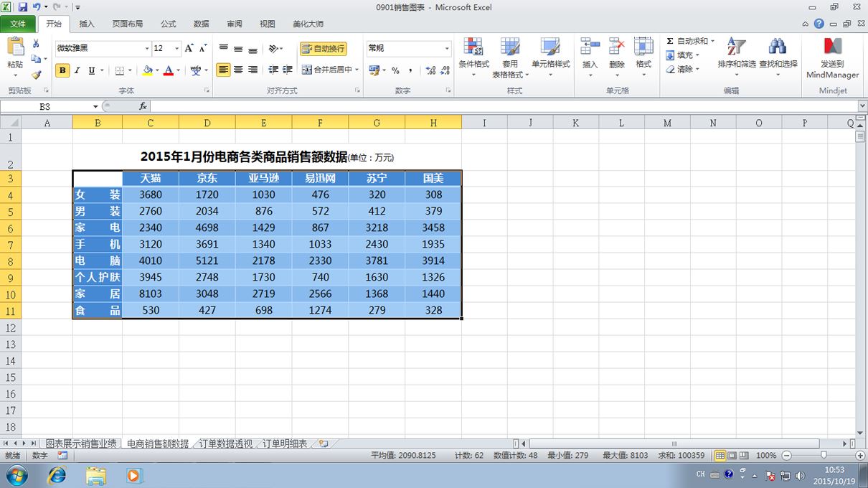
Task: Toggle Center alignment for the selected cells
Action: pos(238,70)
